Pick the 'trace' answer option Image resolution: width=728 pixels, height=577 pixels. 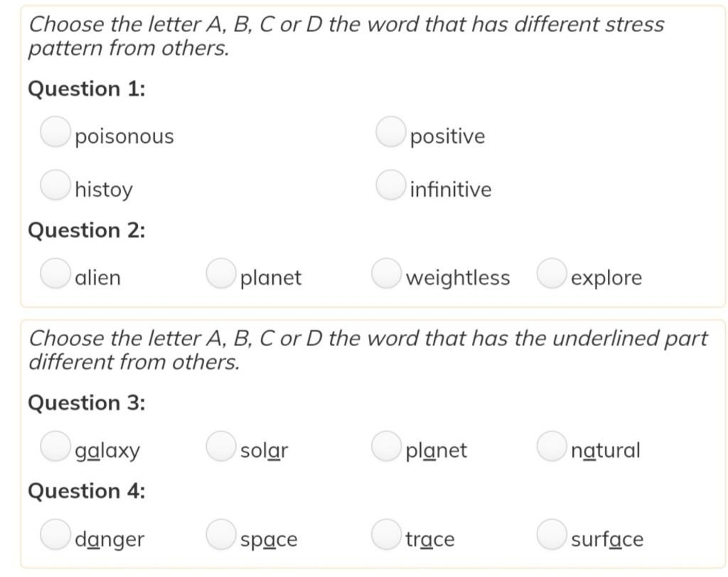tap(386, 534)
